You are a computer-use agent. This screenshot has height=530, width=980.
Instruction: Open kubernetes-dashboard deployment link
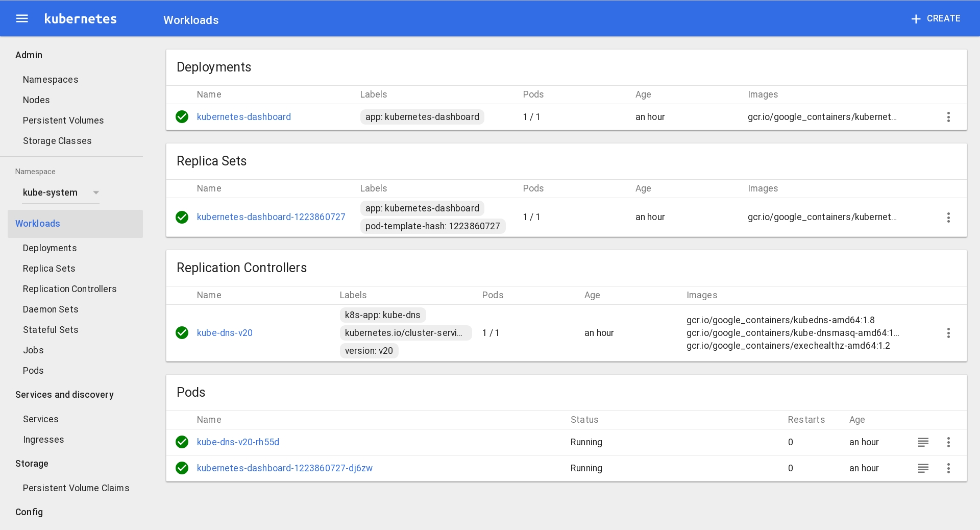pos(244,117)
